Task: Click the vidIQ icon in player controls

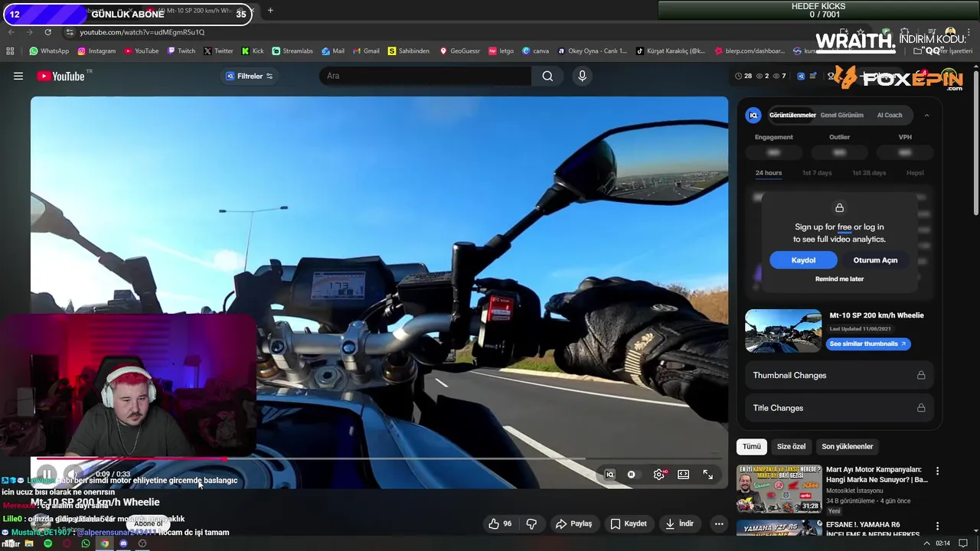Action: pyautogui.click(x=609, y=474)
